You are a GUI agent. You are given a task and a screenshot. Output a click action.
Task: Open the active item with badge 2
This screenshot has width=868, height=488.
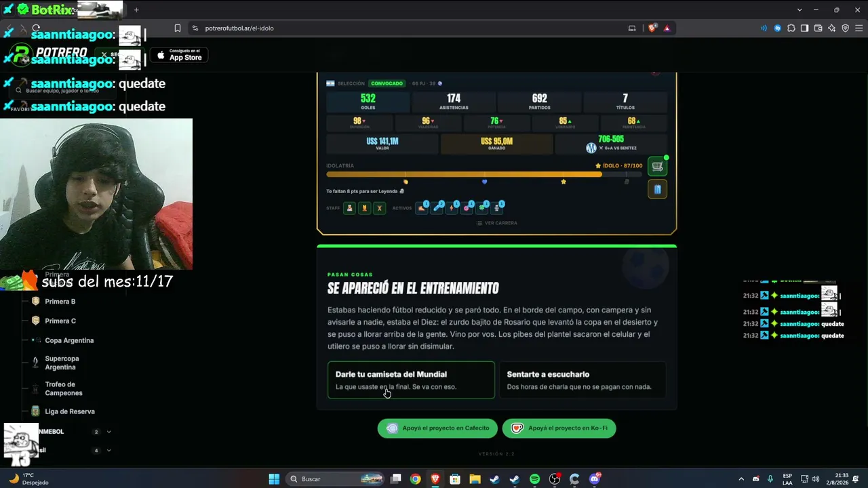point(437,207)
